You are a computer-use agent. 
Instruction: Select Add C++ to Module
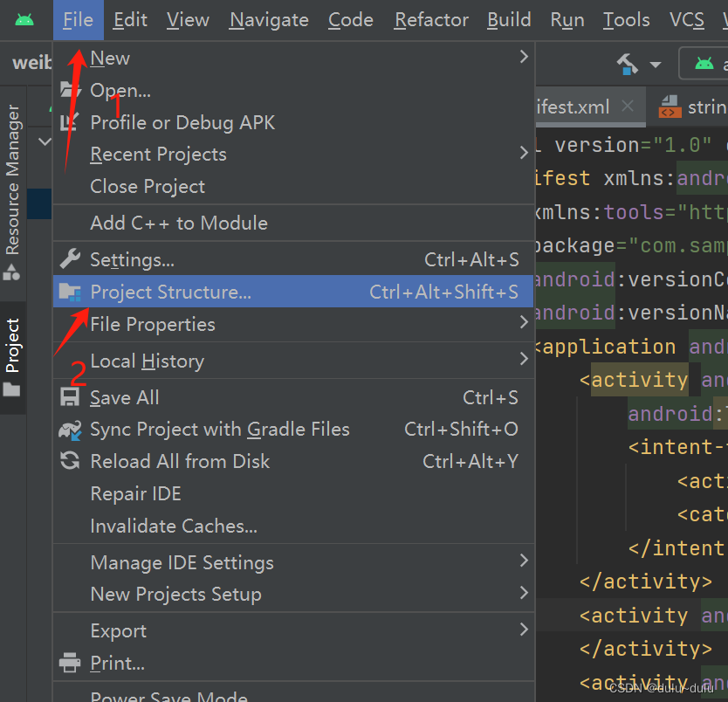click(293, 223)
